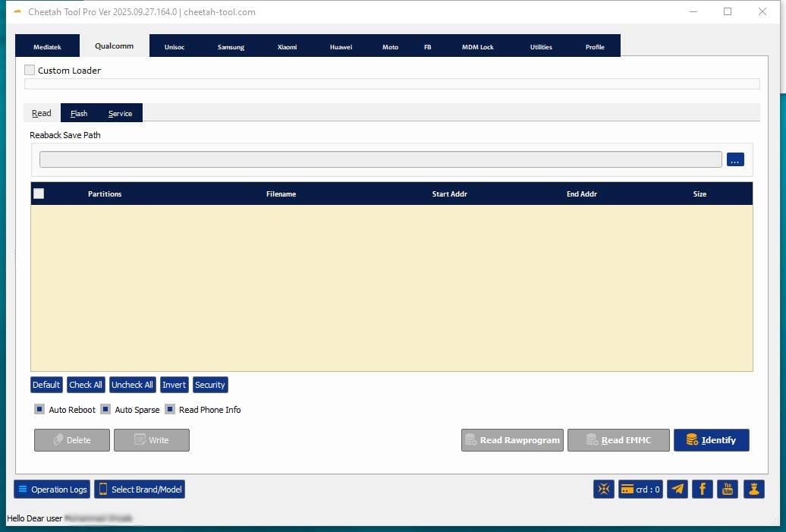Tick the select-all partitions header checkbox
Screen dimensions: 786x532
tap(39, 194)
